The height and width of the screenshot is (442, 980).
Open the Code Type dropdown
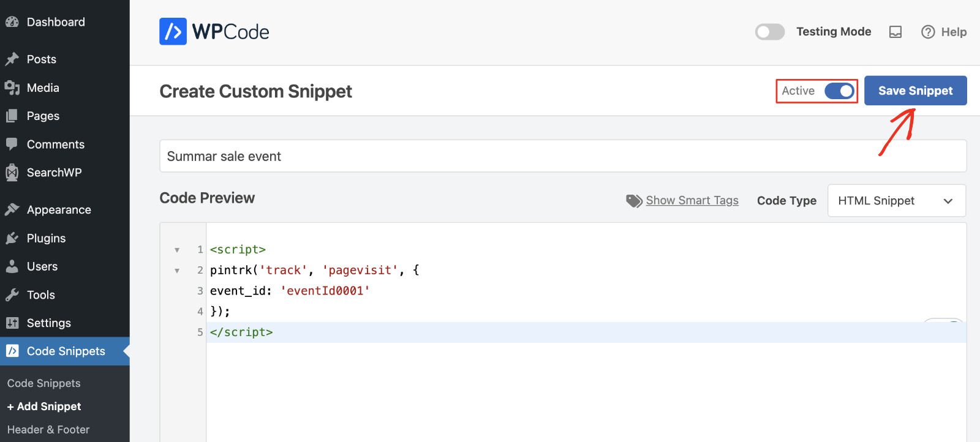[897, 201]
